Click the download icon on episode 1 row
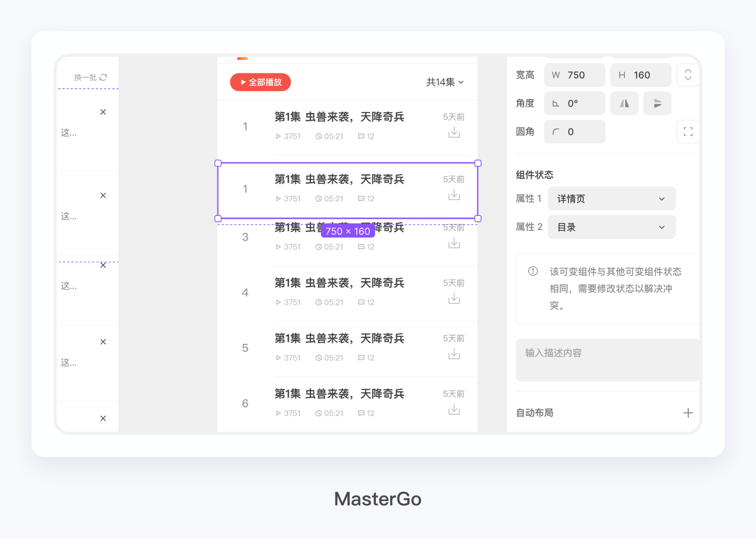The width and height of the screenshot is (756, 539). (454, 132)
